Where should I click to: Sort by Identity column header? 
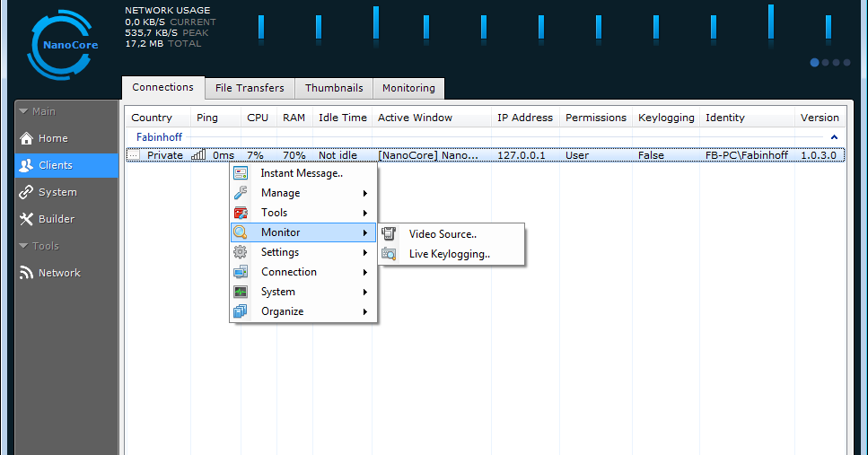[x=747, y=118]
